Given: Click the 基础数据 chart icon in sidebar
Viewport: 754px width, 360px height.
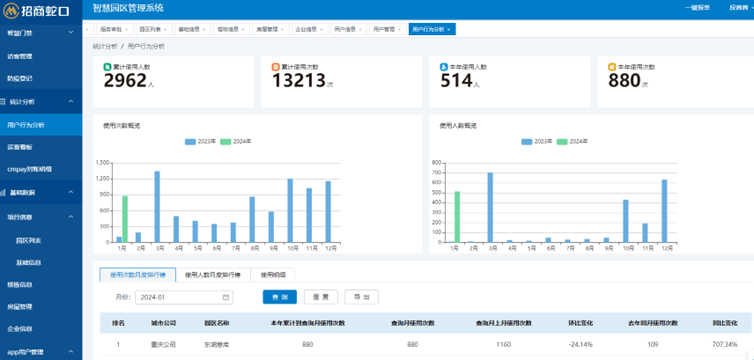Looking at the screenshot, I should tap(3, 192).
